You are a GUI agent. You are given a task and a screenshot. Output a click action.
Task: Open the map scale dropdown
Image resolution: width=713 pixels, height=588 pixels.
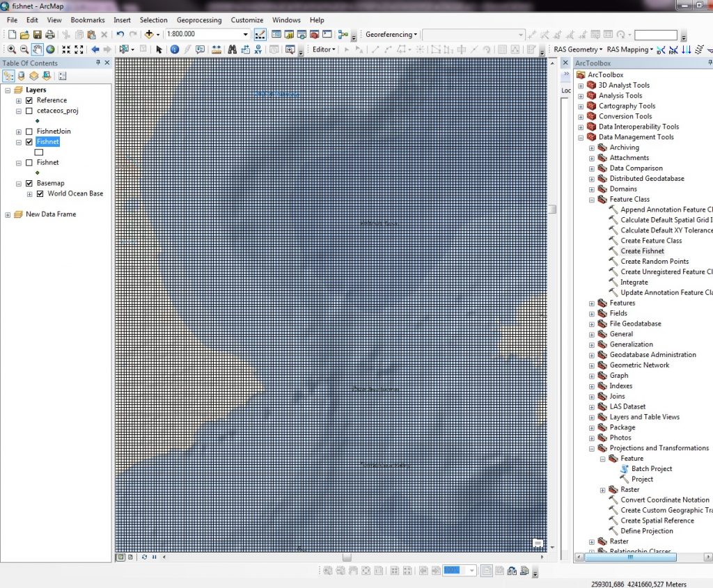(245, 34)
